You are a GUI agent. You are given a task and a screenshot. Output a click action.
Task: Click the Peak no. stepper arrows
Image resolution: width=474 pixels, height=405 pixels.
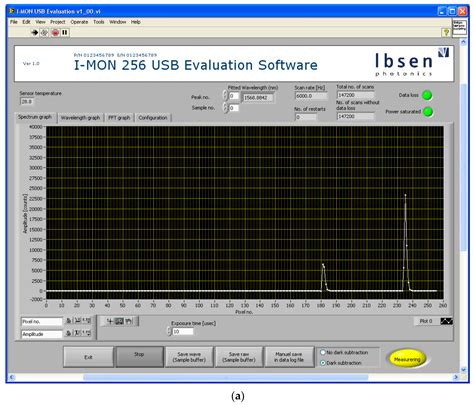[225, 96]
